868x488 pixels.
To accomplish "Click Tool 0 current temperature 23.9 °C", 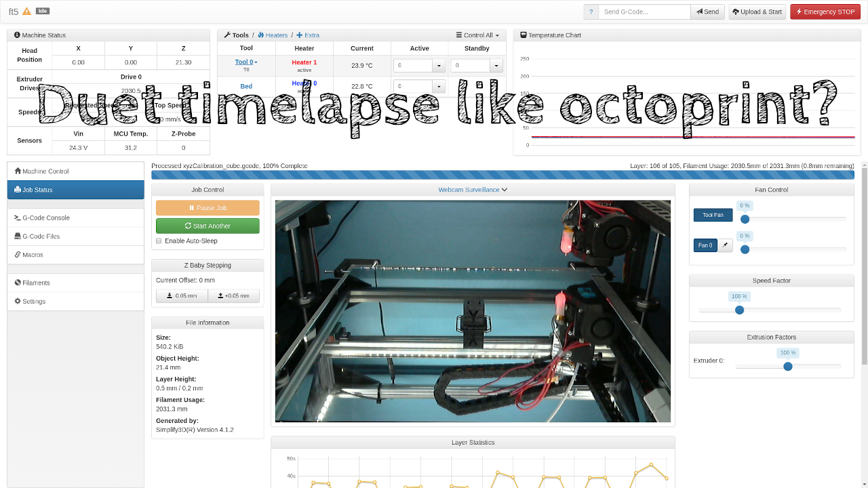I will point(361,66).
